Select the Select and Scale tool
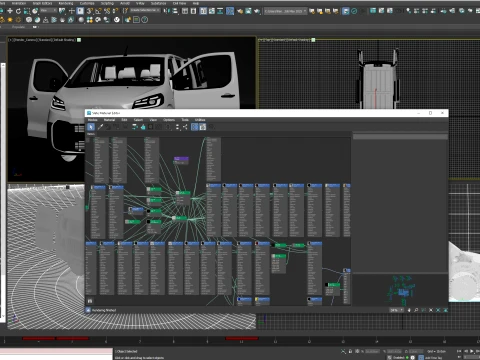The height and width of the screenshot is (360, 480). click(x=27, y=11)
